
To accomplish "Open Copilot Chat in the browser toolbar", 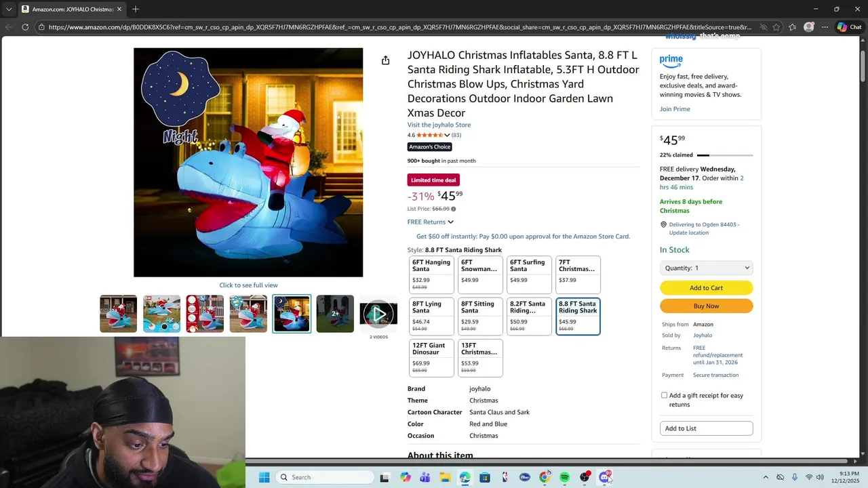I will pos(848,27).
